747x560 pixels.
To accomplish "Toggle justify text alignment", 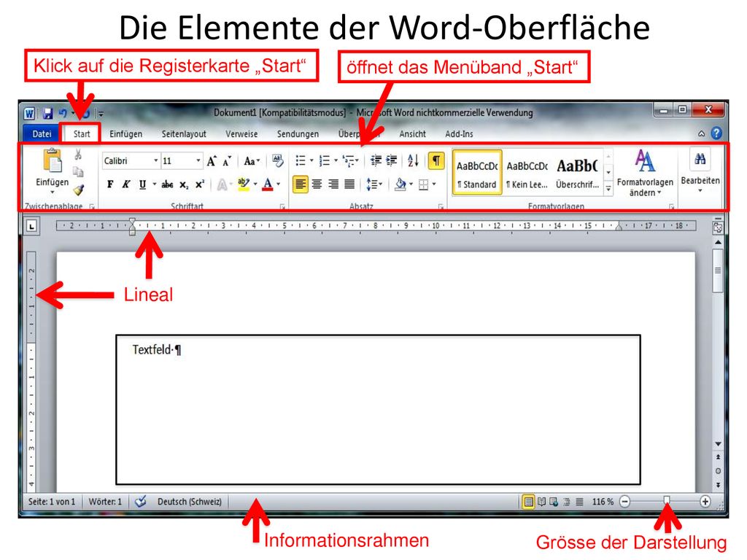I will tap(349, 184).
